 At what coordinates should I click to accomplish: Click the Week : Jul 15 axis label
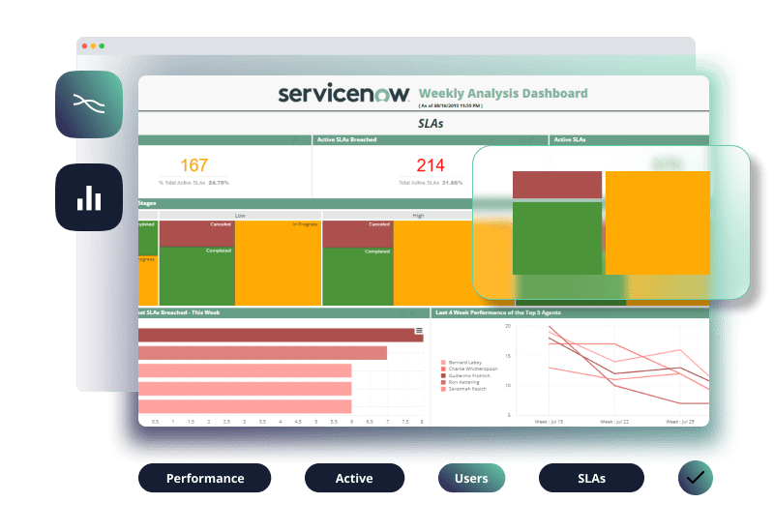pyautogui.click(x=549, y=422)
